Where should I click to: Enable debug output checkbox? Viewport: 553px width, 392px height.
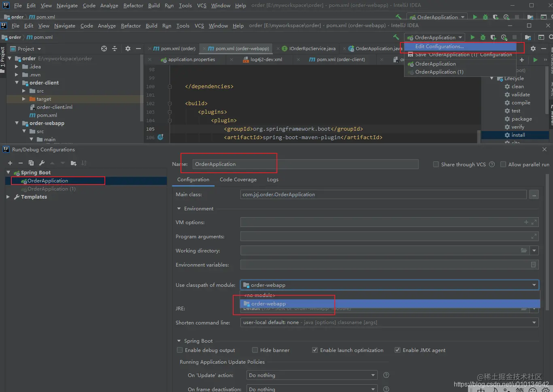click(180, 350)
